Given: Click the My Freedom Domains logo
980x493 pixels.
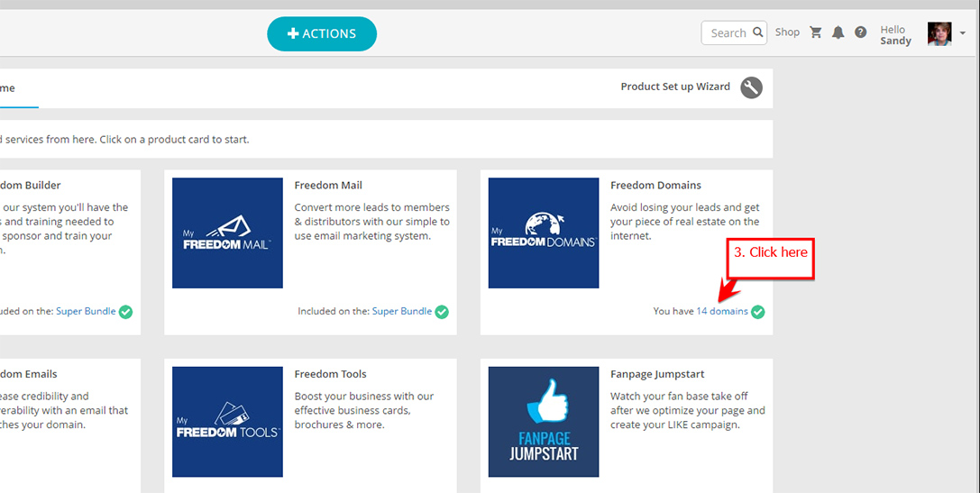Looking at the screenshot, I should tap(544, 233).
